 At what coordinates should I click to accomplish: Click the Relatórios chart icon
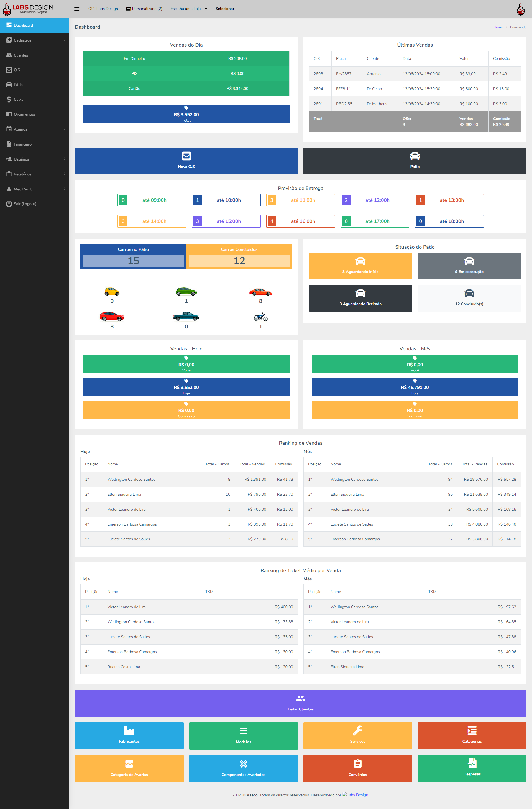pos(8,174)
